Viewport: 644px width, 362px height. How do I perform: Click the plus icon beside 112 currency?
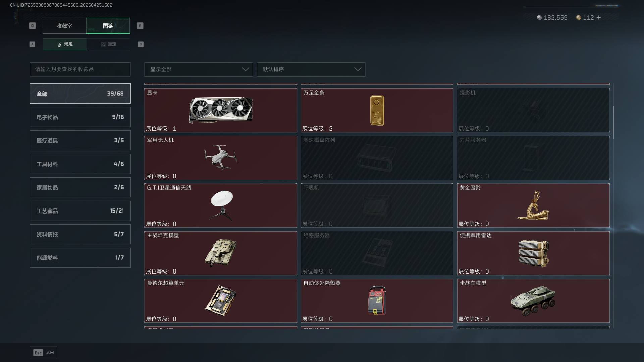(599, 17)
